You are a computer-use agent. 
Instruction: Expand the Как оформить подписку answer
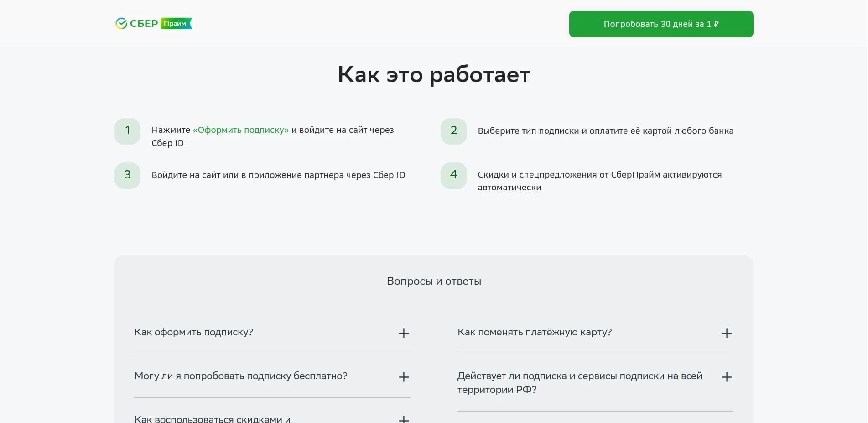193,333
